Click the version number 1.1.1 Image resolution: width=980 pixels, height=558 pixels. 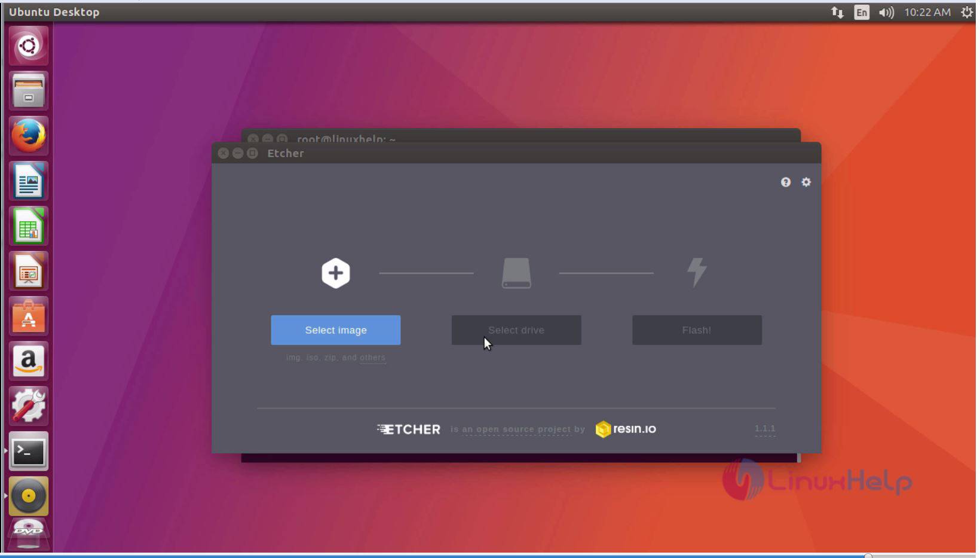(765, 429)
